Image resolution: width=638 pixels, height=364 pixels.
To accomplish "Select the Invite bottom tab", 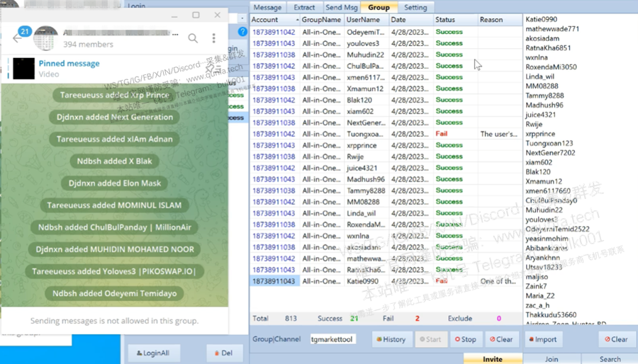I will pyautogui.click(x=493, y=359).
